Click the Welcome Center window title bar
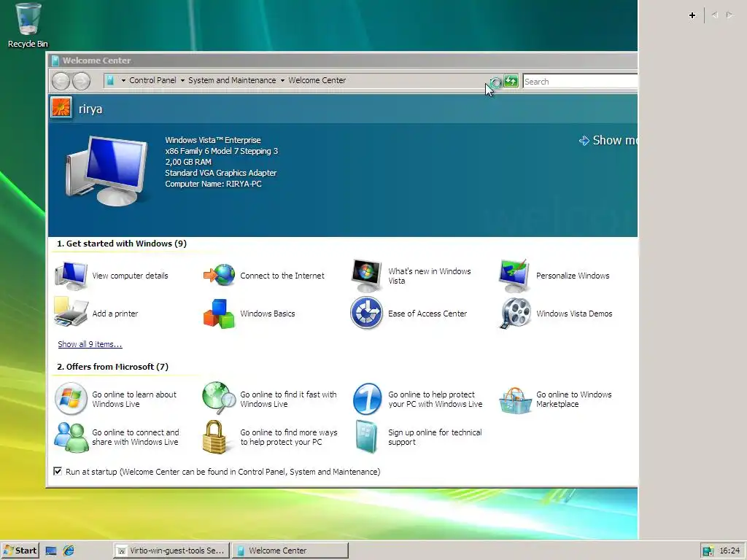The image size is (747, 560). click(341, 60)
